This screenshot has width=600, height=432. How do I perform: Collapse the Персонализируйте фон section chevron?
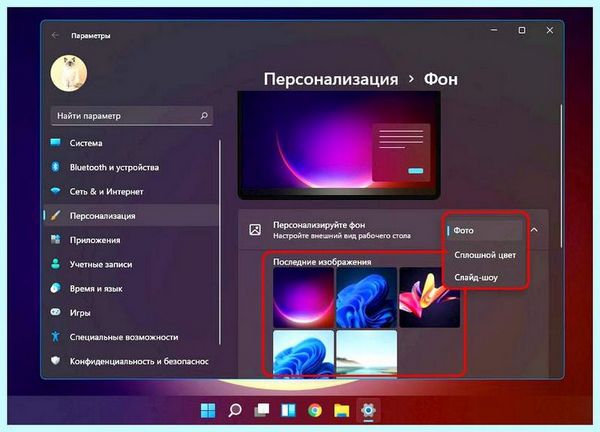point(535,230)
